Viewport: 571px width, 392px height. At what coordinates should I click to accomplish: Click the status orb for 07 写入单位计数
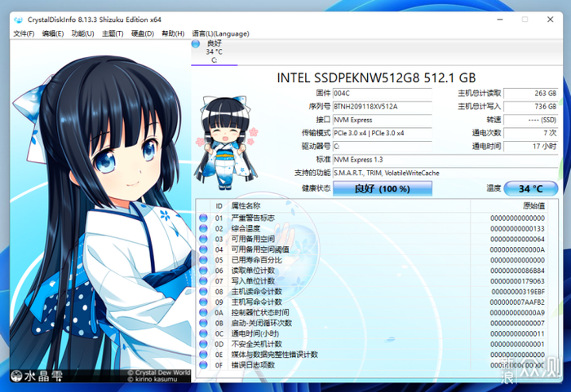[203, 281]
